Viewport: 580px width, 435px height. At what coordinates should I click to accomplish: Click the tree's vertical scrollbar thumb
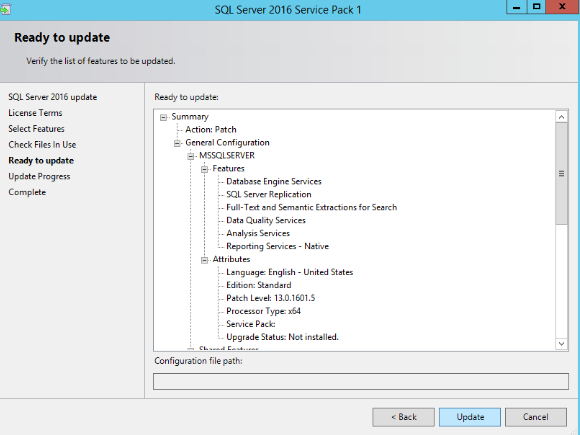561,173
